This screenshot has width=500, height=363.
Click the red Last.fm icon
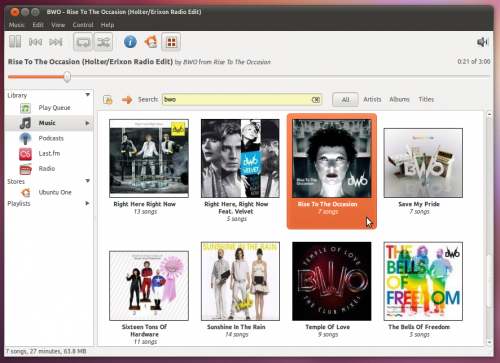pos(25,154)
